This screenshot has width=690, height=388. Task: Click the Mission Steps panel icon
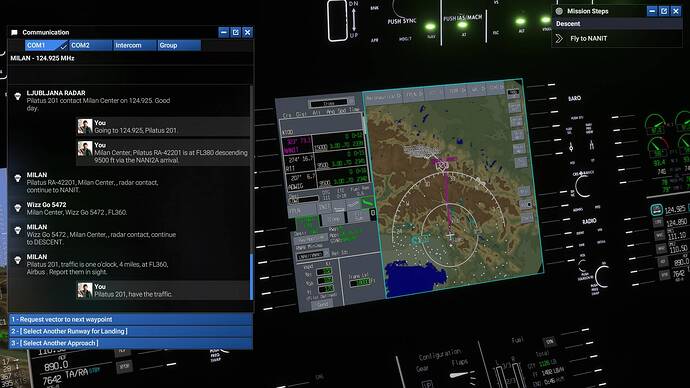coord(559,11)
